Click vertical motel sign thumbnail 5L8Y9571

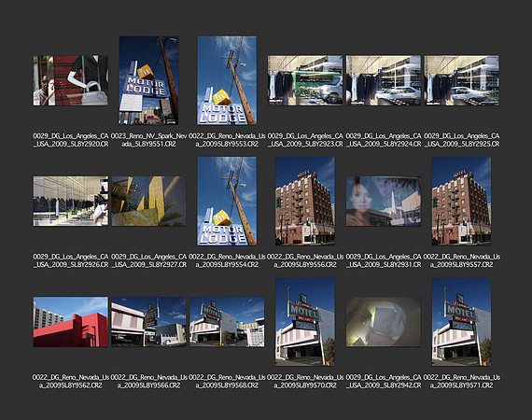tap(461, 322)
